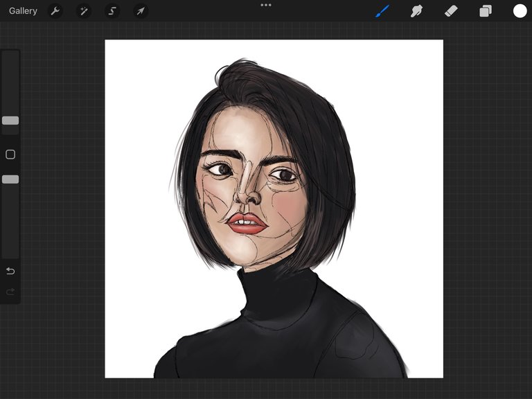Viewport: 532px width, 399px height.
Task: Open the Adjustments magic wand menu
Action: pos(83,11)
